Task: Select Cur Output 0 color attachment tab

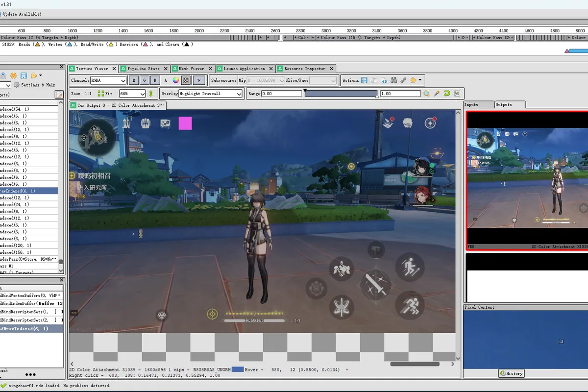Action: click(118, 105)
